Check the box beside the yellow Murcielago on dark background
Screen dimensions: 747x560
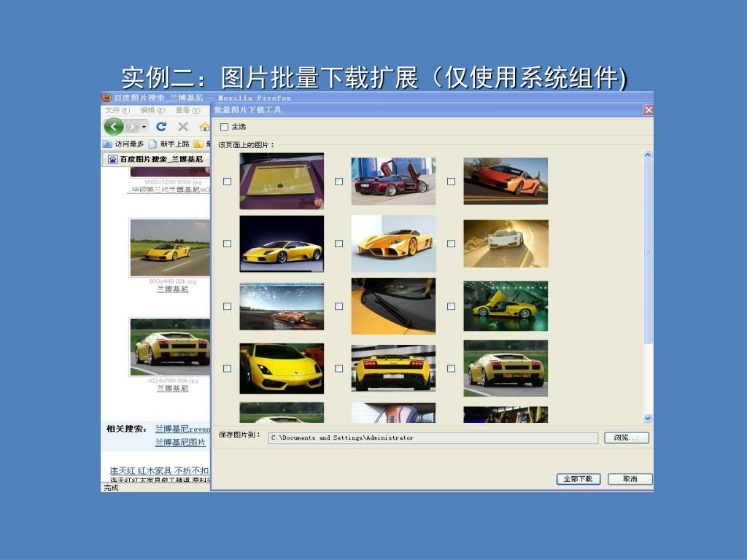click(x=228, y=244)
